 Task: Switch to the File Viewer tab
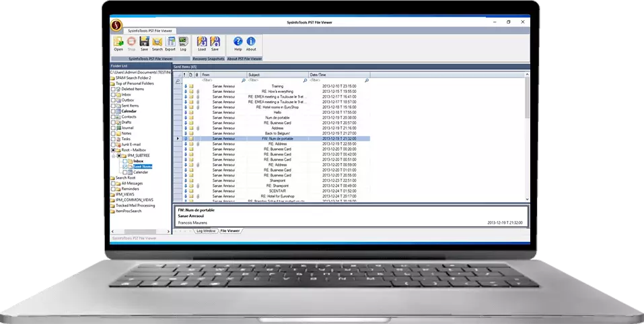tap(230, 231)
